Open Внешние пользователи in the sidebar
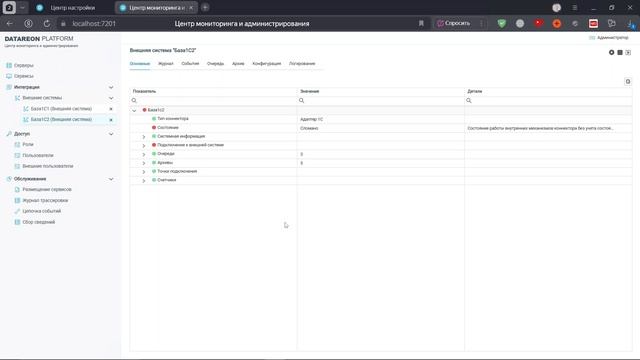 coord(48,166)
